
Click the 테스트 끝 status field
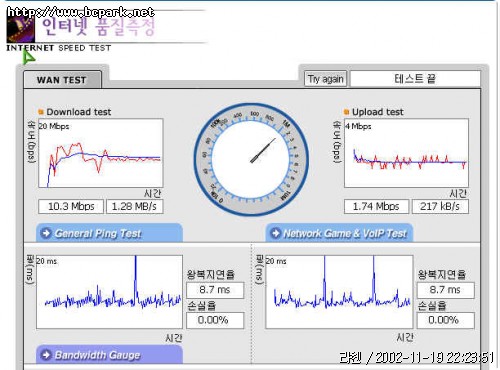pos(415,79)
